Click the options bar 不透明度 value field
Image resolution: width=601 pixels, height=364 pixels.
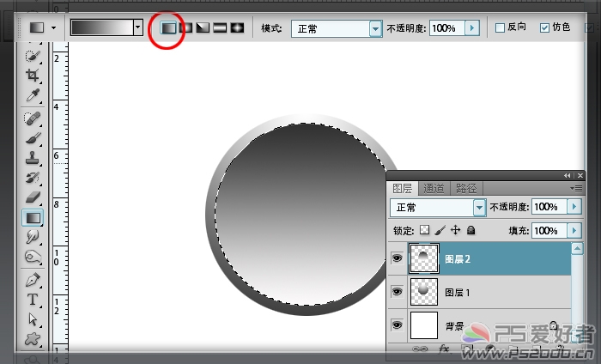(447, 28)
